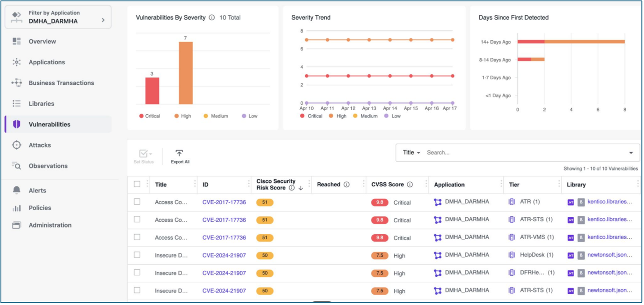
Task: Click the Search input field
Action: click(x=524, y=153)
